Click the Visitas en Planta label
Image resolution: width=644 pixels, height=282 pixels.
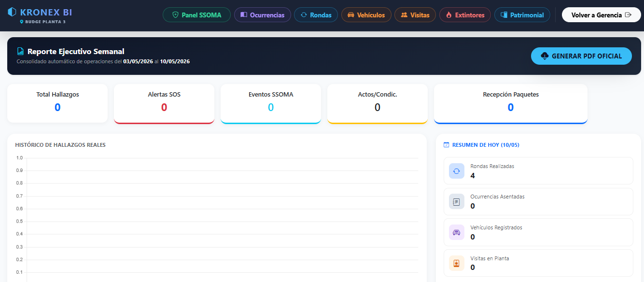[490, 258]
